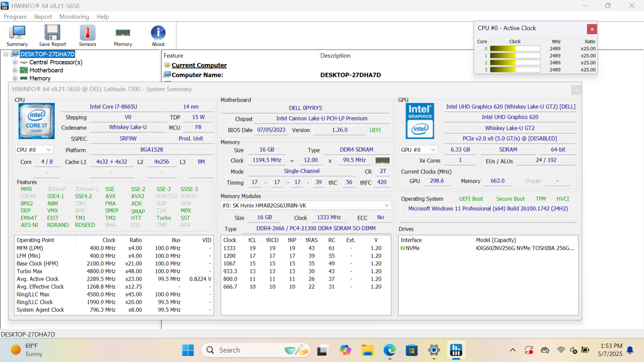The width and height of the screenshot is (644, 362).
Task: Open the CPU #0 selector dropdown
Action: point(34,150)
